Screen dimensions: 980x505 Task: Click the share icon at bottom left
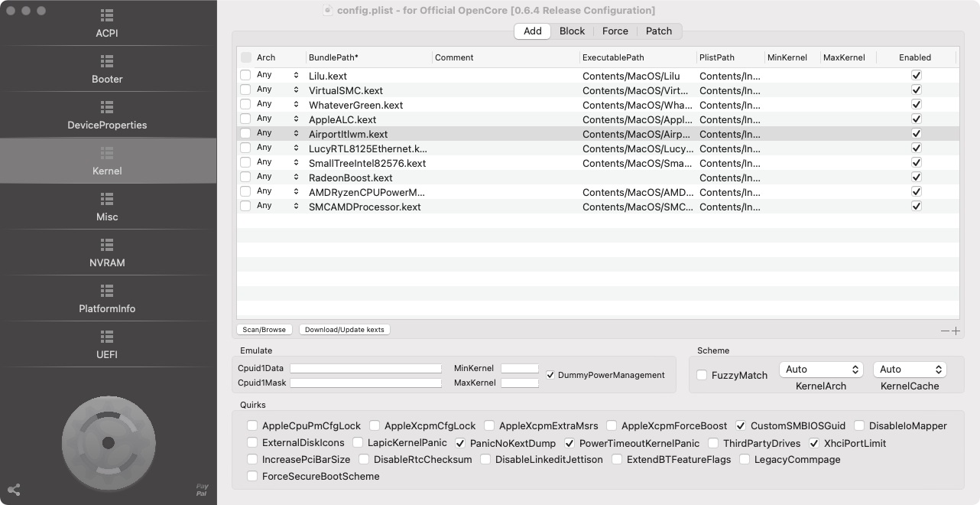click(x=14, y=490)
